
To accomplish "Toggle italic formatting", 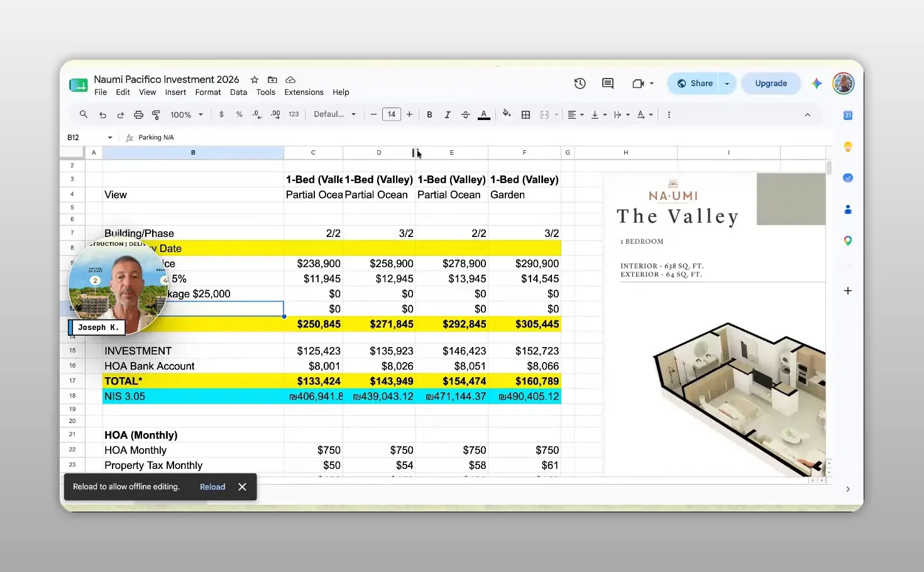I will (448, 114).
